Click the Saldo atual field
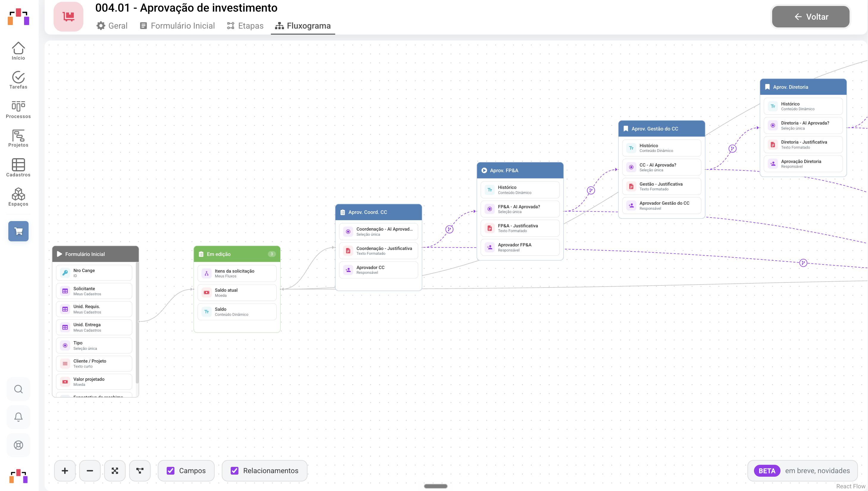The width and height of the screenshot is (868, 491). click(237, 292)
